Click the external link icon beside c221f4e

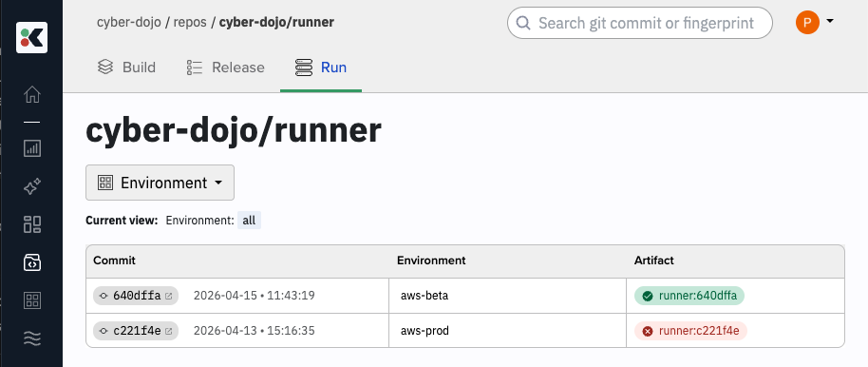pyautogui.click(x=169, y=332)
